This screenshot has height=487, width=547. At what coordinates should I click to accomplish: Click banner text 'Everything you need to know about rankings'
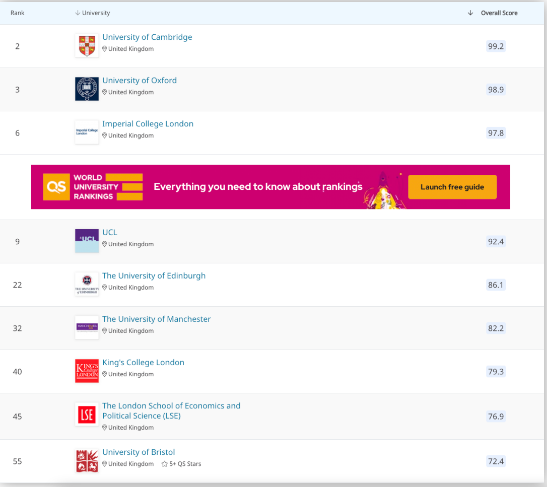(x=258, y=187)
